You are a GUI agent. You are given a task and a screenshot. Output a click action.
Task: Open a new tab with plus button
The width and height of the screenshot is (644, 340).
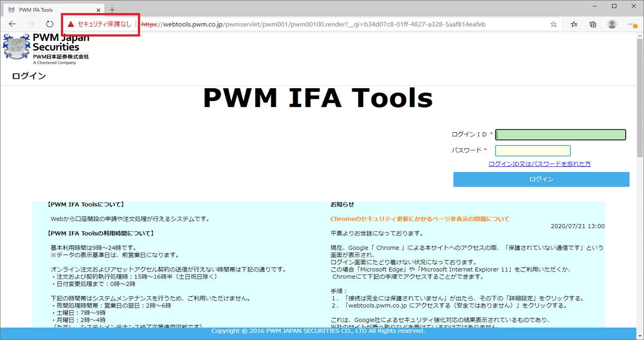(112, 10)
